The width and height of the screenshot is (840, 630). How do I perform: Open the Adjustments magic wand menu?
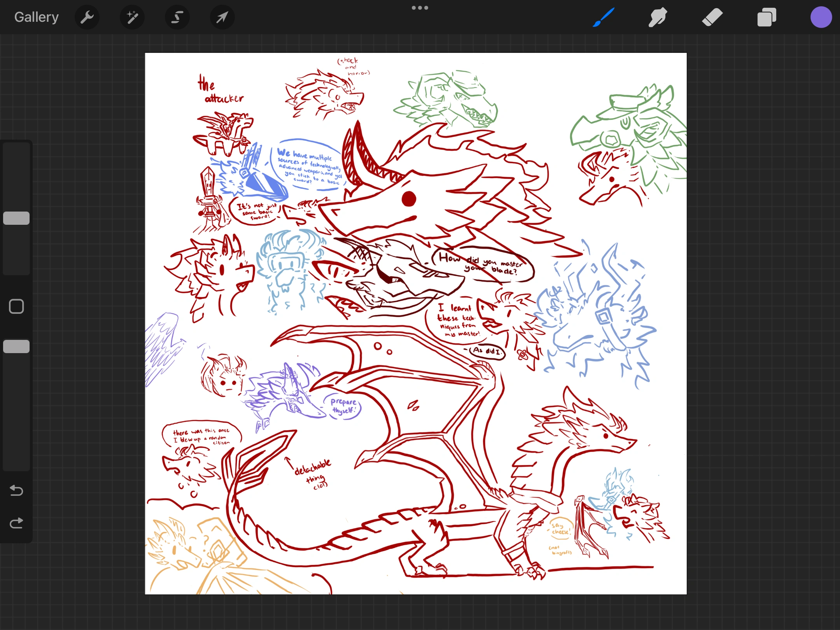pyautogui.click(x=132, y=17)
